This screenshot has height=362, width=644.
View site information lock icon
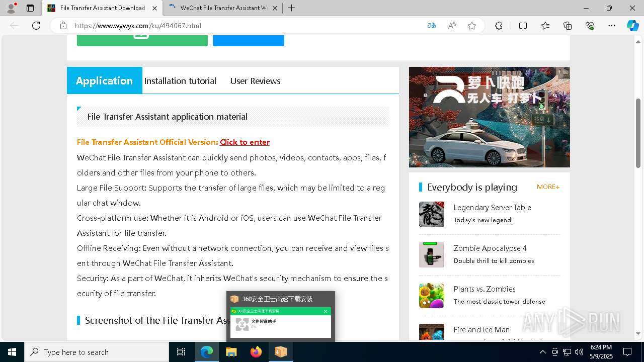tap(63, 26)
